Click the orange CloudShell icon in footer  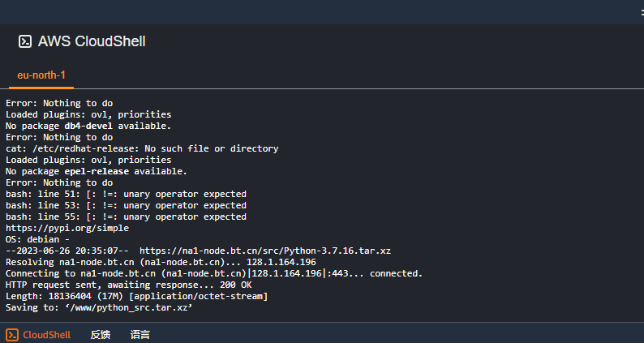coord(12,335)
